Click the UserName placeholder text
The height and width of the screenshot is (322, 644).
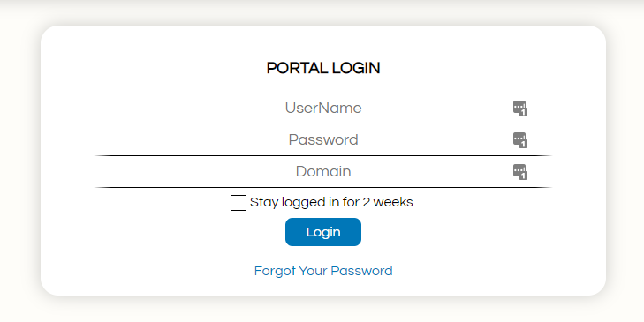point(323,108)
